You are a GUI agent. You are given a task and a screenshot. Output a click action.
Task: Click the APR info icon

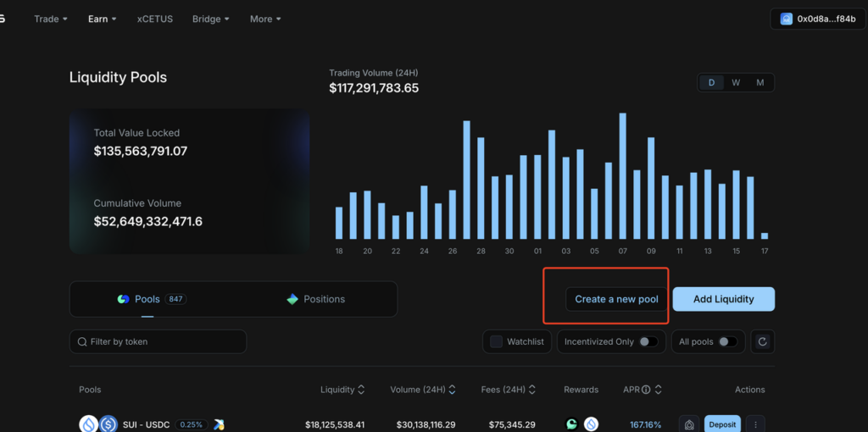point(645,390)
